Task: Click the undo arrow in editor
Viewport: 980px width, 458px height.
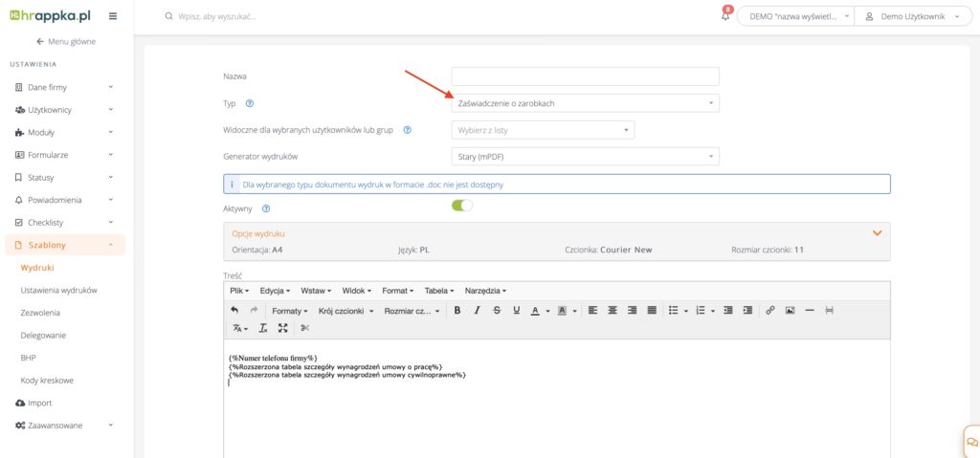Action: tap(234, 311)
